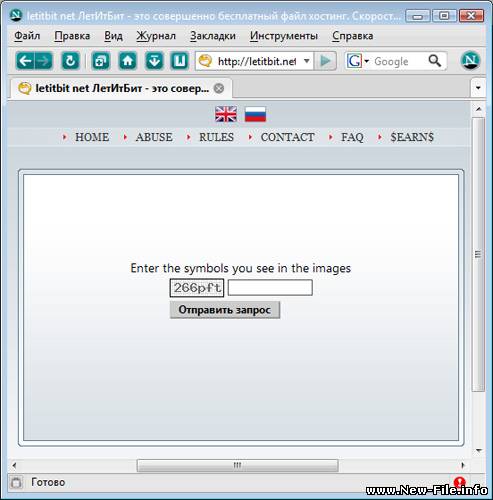Click the captcha image 266pft
493x500 pixels.
197,288
